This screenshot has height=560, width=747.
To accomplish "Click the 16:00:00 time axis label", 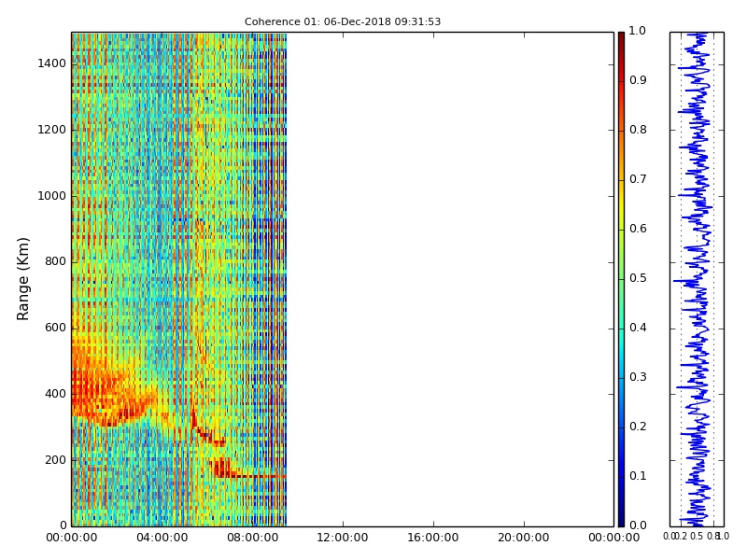I will (433, 538).
